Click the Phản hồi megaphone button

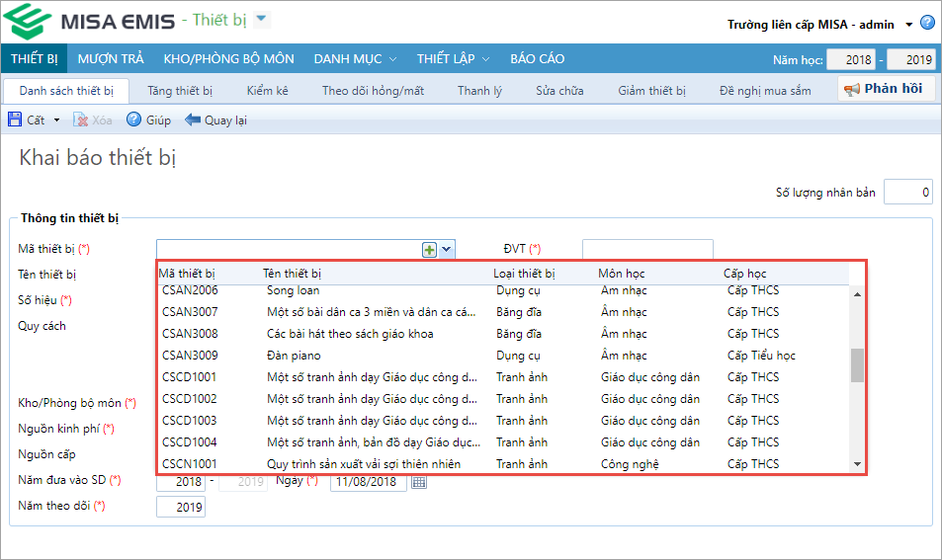coord(884,90)
